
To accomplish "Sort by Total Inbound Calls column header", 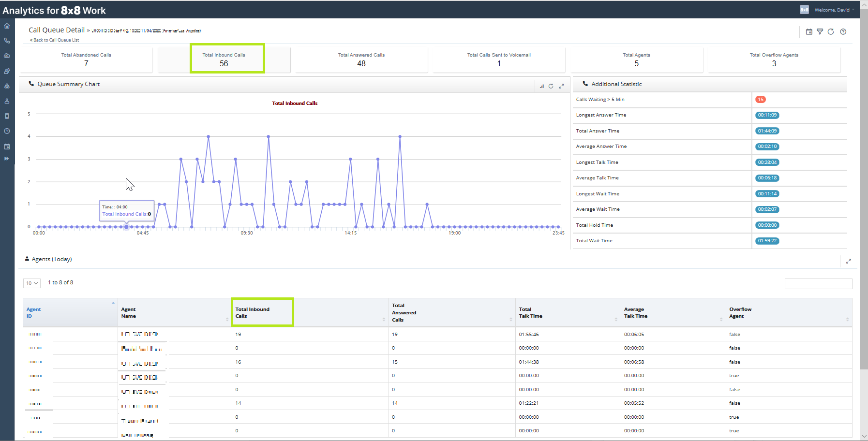I will click(x=253, y=312).
